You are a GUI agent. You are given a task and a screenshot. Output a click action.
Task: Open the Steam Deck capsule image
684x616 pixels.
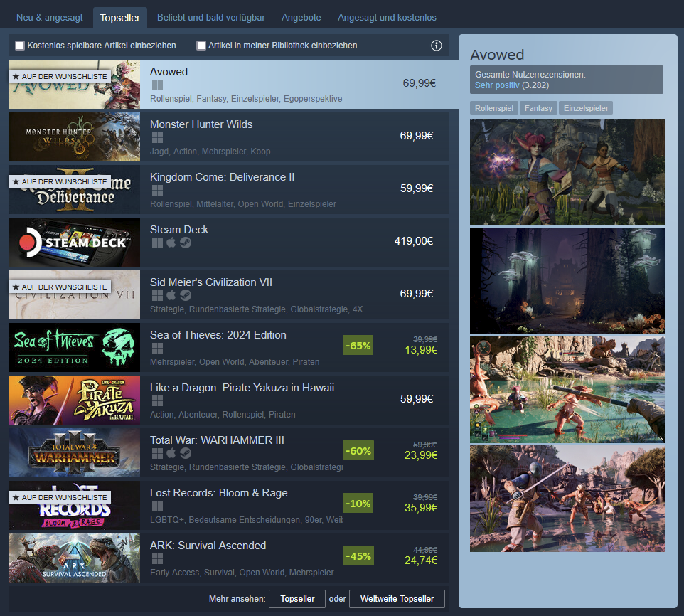click(x=75, y=242)
